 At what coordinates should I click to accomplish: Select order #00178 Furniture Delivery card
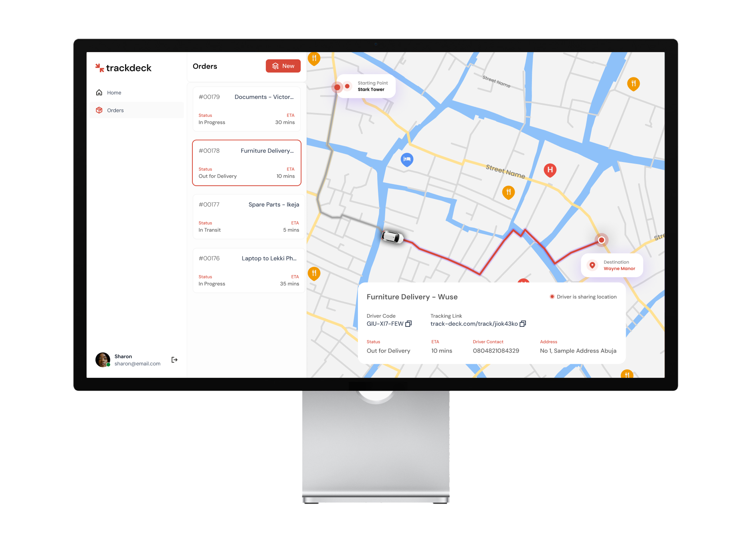[x=247, y=163]
